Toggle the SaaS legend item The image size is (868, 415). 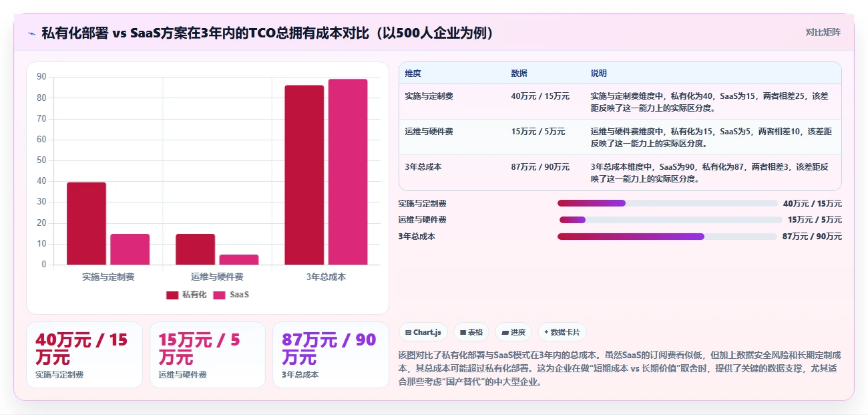pyautogui.click(x=231, y=295)
